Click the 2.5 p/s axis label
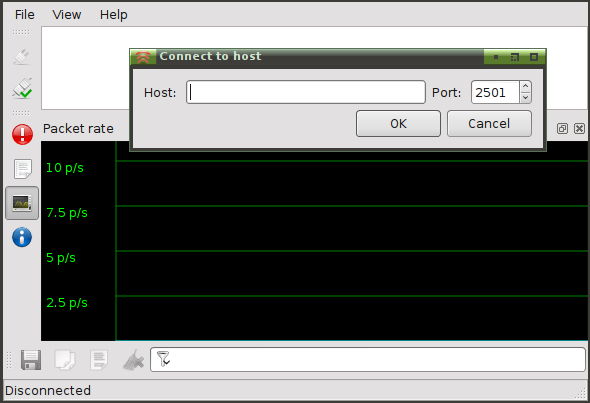The image size is (590, 403). point(67,303)
